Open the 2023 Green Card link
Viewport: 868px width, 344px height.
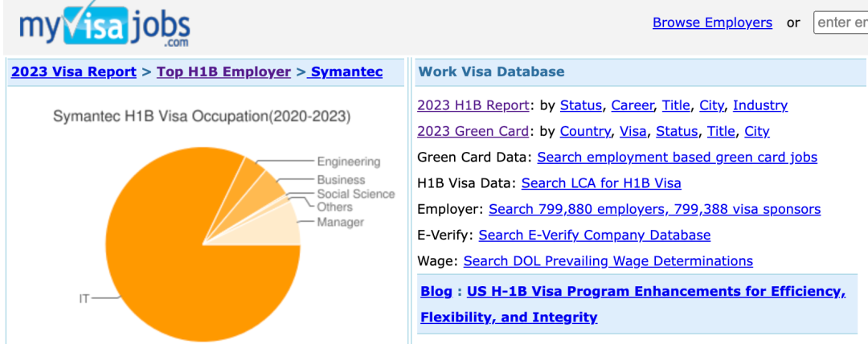tap(473, 131)
